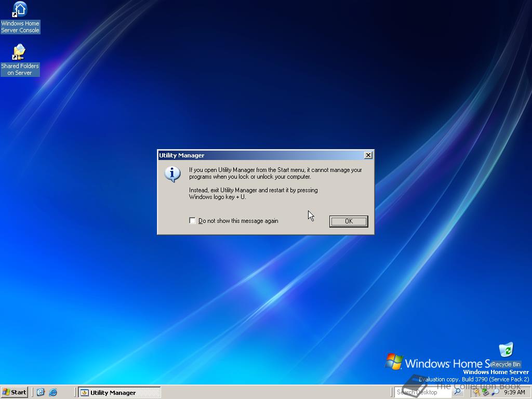Launch Internet Explorer from Quick Launch
Screen dimensions: 532x399
click(54, 392)
